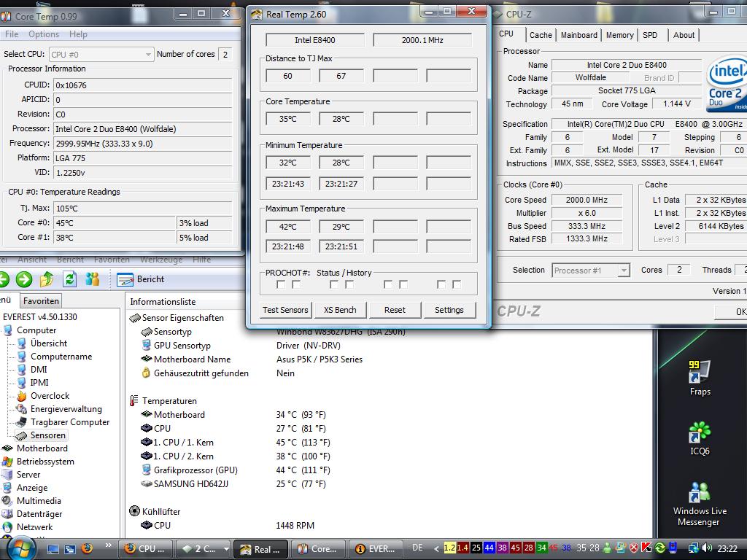Switch to About tab in CPU-Z
The height and width of the screenshot is (560, 747).
pyautogui.click(x=684, y=35)
